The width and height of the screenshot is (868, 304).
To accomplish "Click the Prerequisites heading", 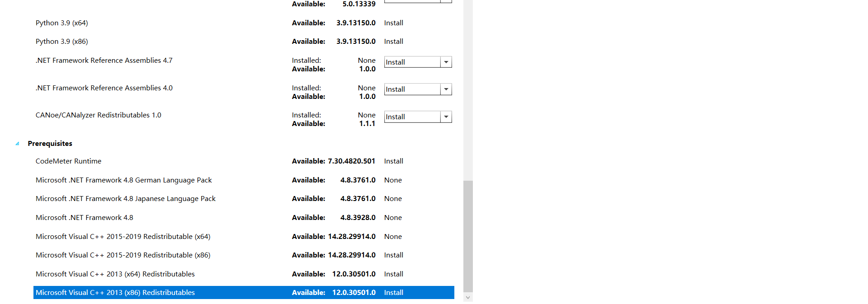I will coord(50,144).
